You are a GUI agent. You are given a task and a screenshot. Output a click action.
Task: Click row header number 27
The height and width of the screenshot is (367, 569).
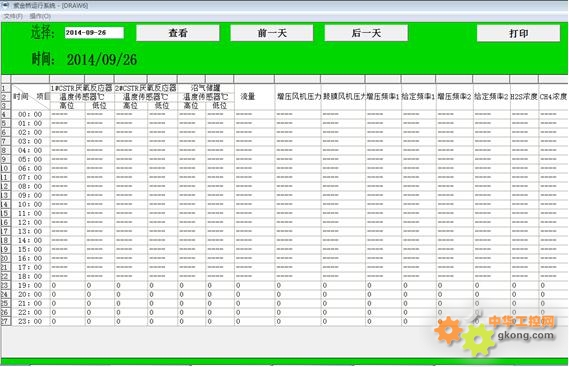[5, 321]
